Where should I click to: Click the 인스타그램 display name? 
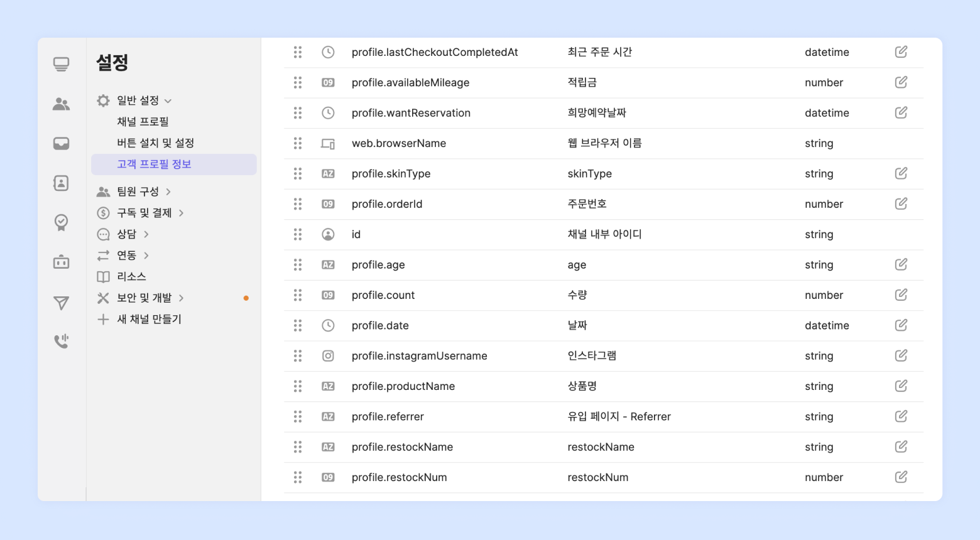[592, 356]
